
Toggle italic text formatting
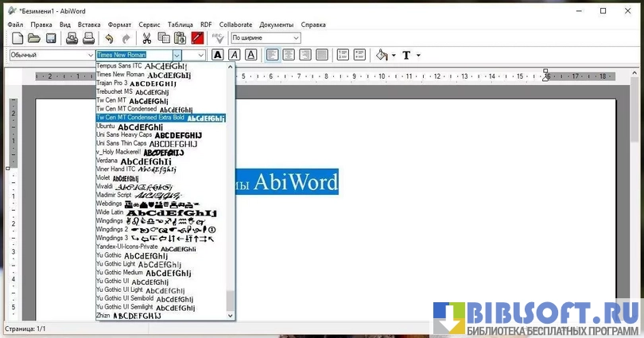point(234,55)
